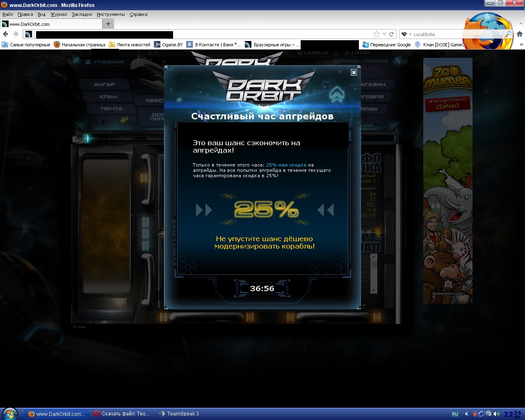Click the 25%-ная скидка link
Viewport: 525px width, 420px height.
tap(286, 165)
